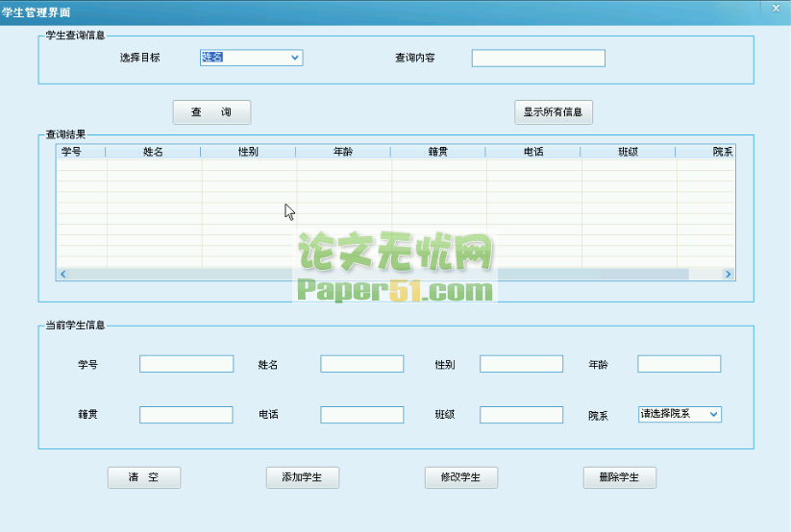Image resolution: width=791 pixels, height=532 pixels.
Task: Select the 籍贯 column header in results table
Action: coord(438,152)
